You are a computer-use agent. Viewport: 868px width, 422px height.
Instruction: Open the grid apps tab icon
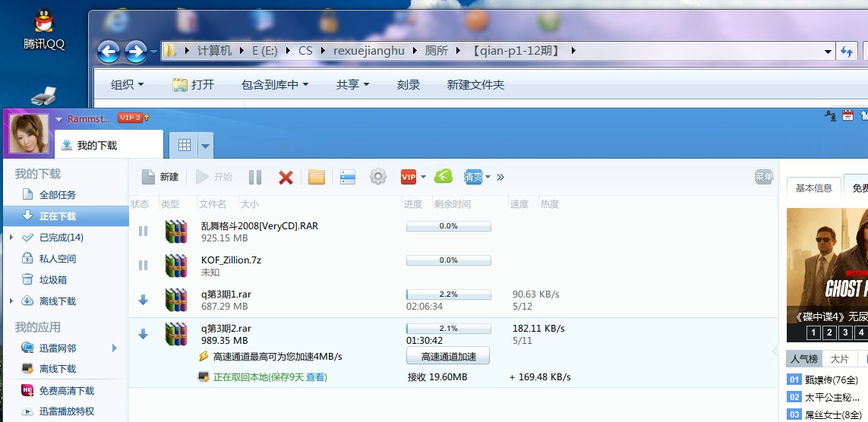click(x=184, y=145)
